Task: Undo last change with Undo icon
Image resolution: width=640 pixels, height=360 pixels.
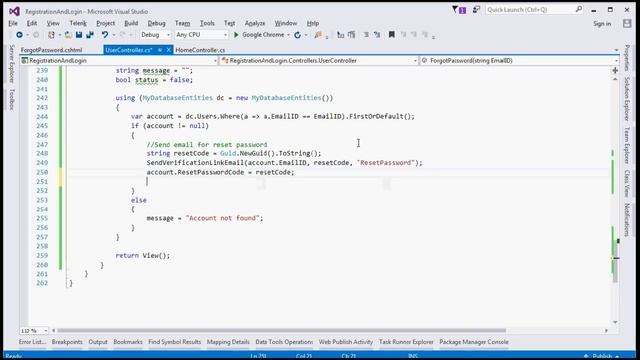Action: [x=105, y=35]
